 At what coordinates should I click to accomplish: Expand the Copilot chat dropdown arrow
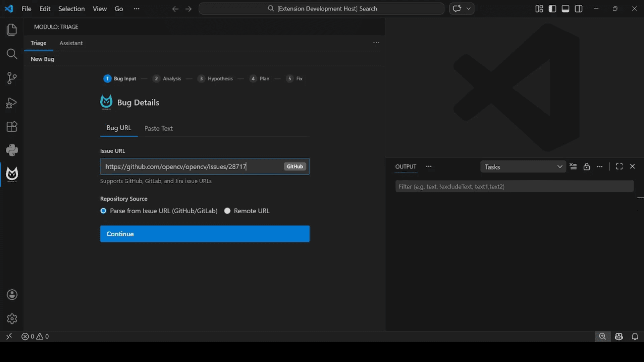pos(469,9)
